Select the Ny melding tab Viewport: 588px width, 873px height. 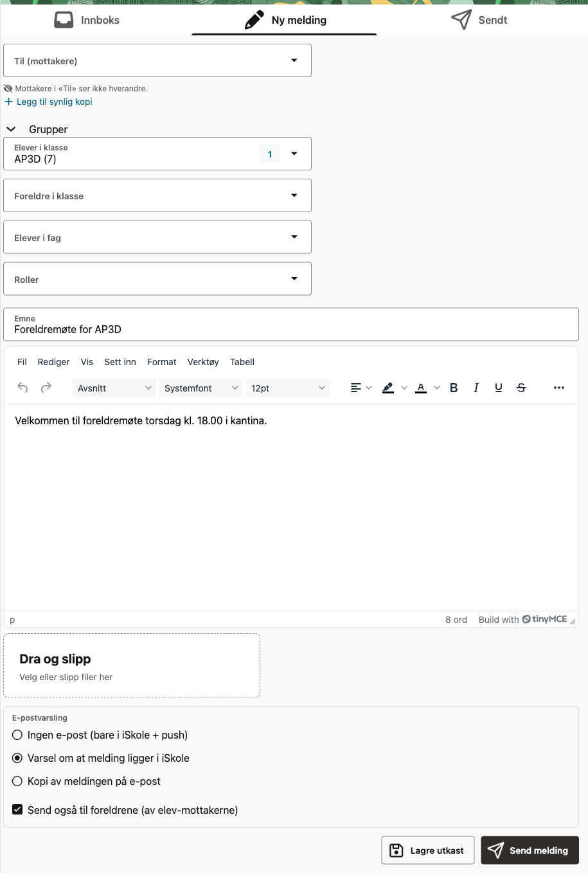[x=285, y=20]
